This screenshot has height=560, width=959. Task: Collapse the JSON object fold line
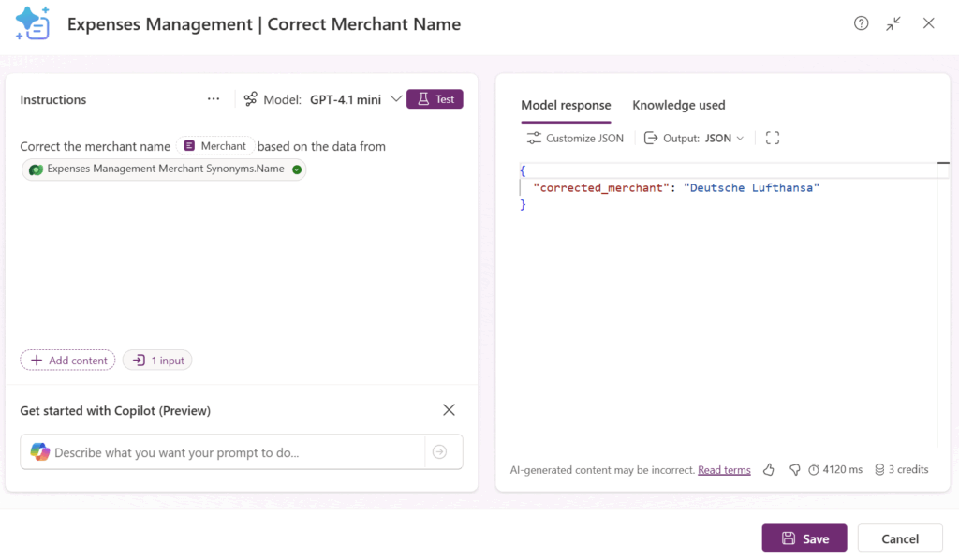tap(523, 187)
